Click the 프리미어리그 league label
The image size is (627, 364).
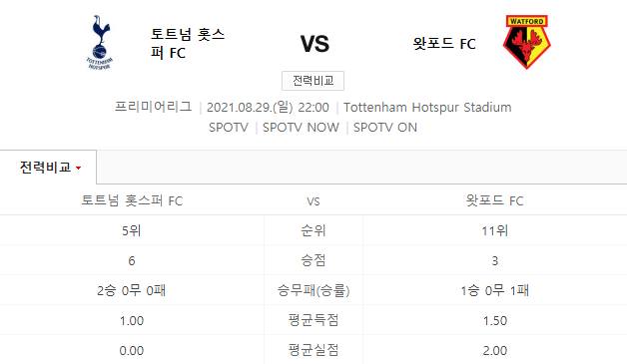pos(153,107)
